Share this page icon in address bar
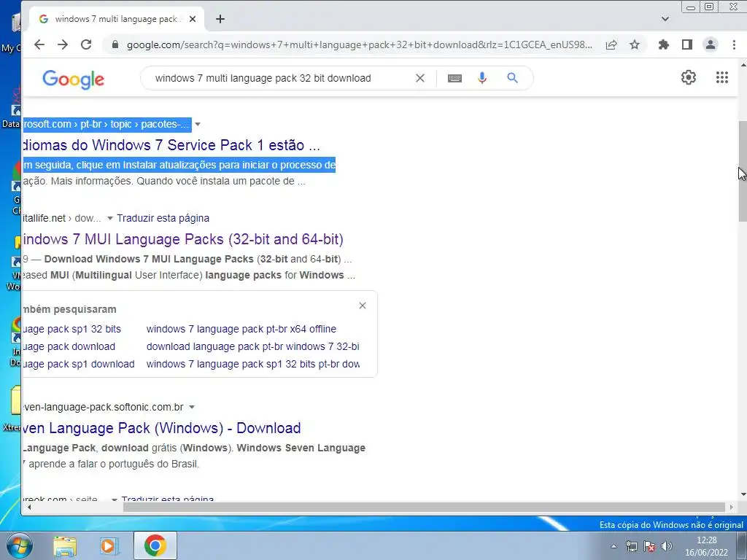Image resolution: width=747 pixels, height=560 pixels. click(x=611, y=44)
